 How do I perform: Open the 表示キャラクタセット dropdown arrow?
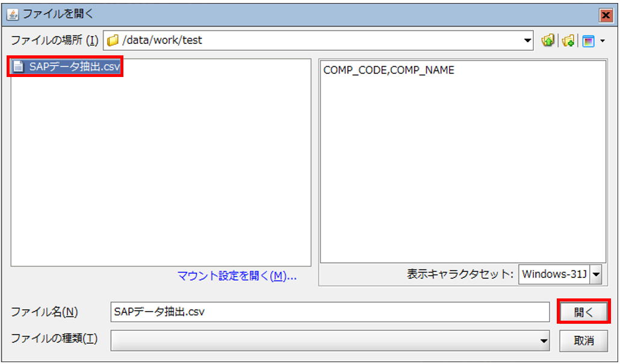[x=596, y=275]
